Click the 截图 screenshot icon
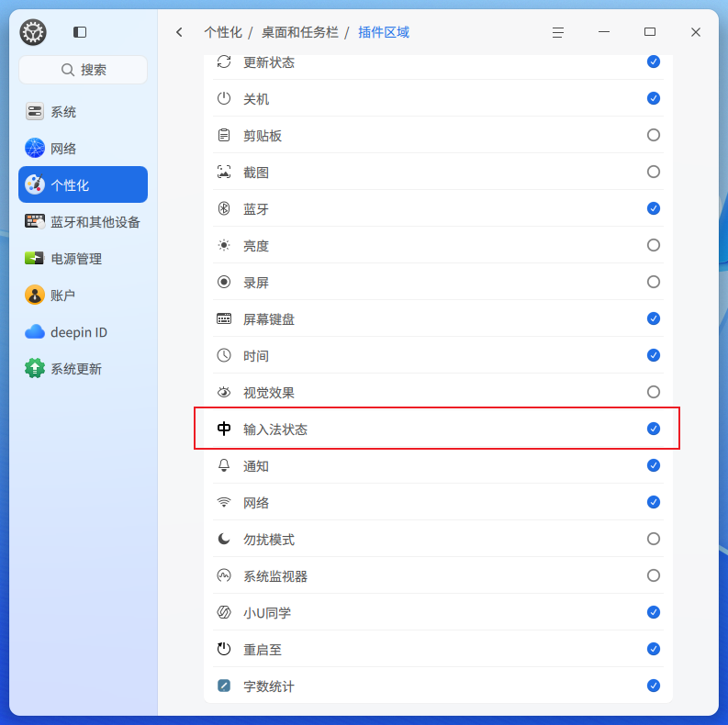Viewport: 728px width, 725px height. [x=224, y=172]
